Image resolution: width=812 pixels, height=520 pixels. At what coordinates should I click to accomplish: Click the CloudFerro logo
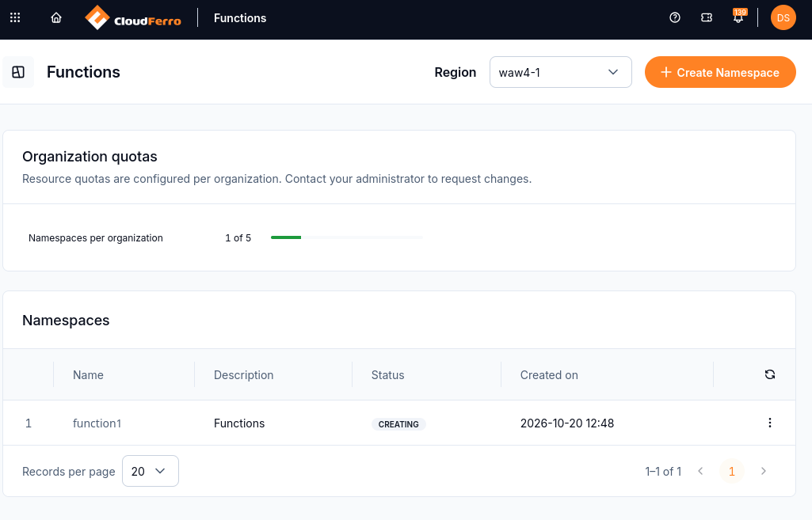click(133, 18)
